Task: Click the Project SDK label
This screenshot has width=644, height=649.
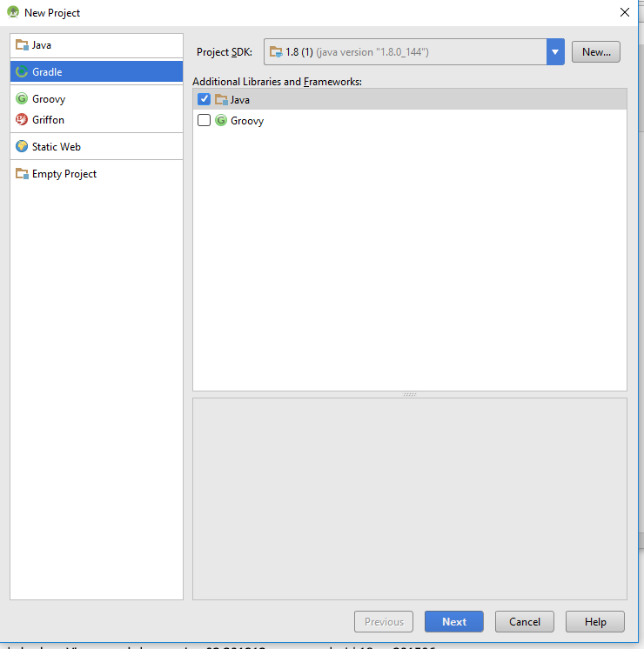Action: point(224,51)
